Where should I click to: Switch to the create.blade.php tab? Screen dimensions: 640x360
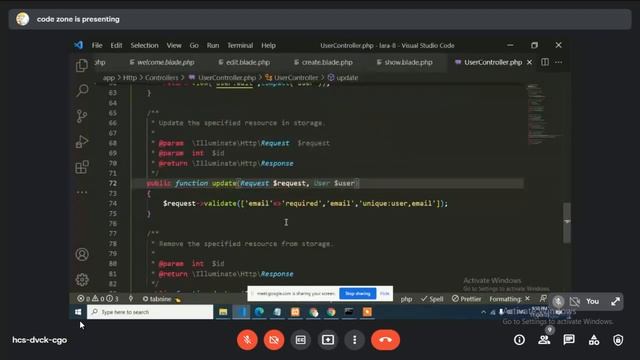pyautogui.click(x=323, y=62)
